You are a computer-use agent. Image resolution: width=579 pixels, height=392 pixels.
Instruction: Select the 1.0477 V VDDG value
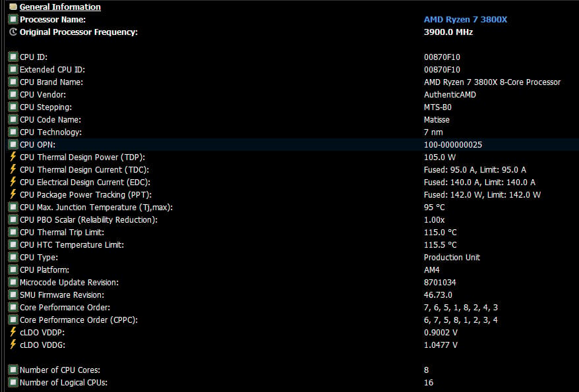(441, 345)
